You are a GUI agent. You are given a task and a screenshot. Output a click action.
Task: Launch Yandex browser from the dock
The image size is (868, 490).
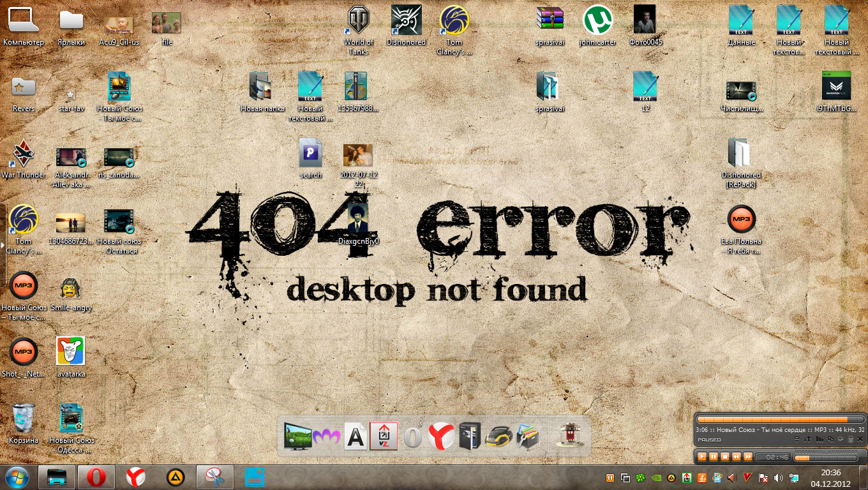pyautogui.click(x=442, y=436)
